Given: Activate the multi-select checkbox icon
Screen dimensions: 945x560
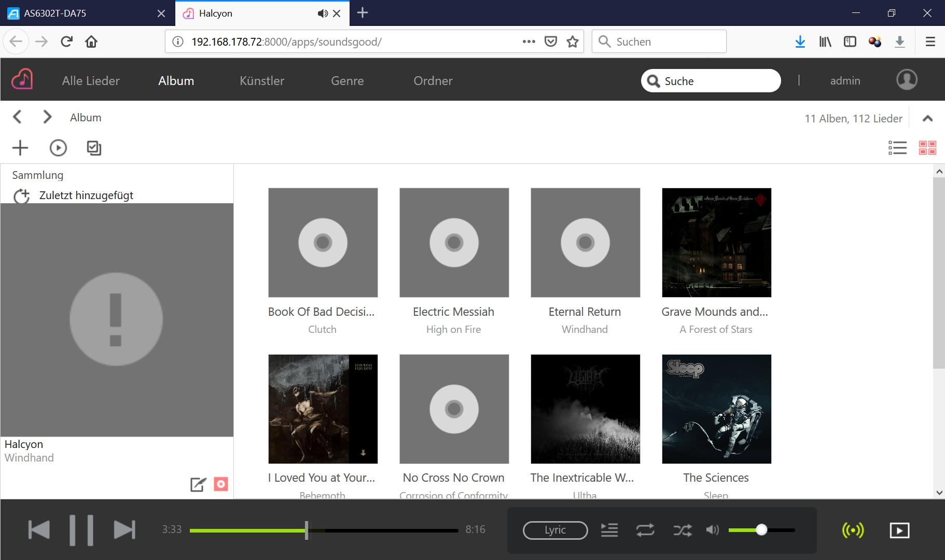Looking at the screenshot, I should click(x=94, y=148).
